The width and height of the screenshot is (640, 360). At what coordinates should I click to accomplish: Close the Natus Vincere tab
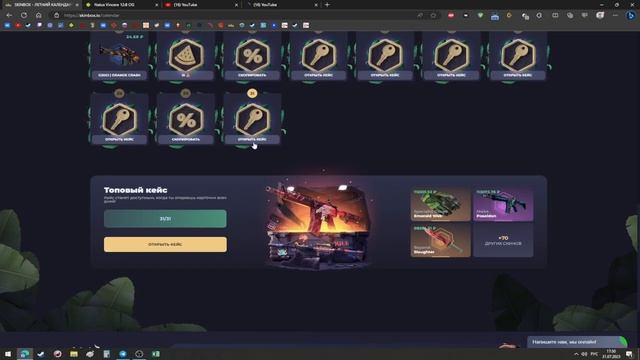(x=157, y=5)
